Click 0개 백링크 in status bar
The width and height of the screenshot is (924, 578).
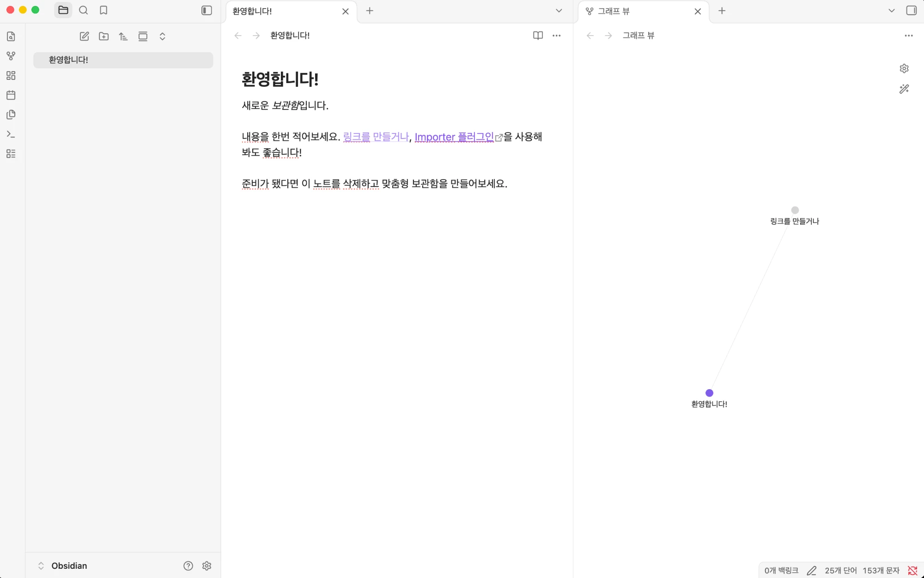click(781, 571)
